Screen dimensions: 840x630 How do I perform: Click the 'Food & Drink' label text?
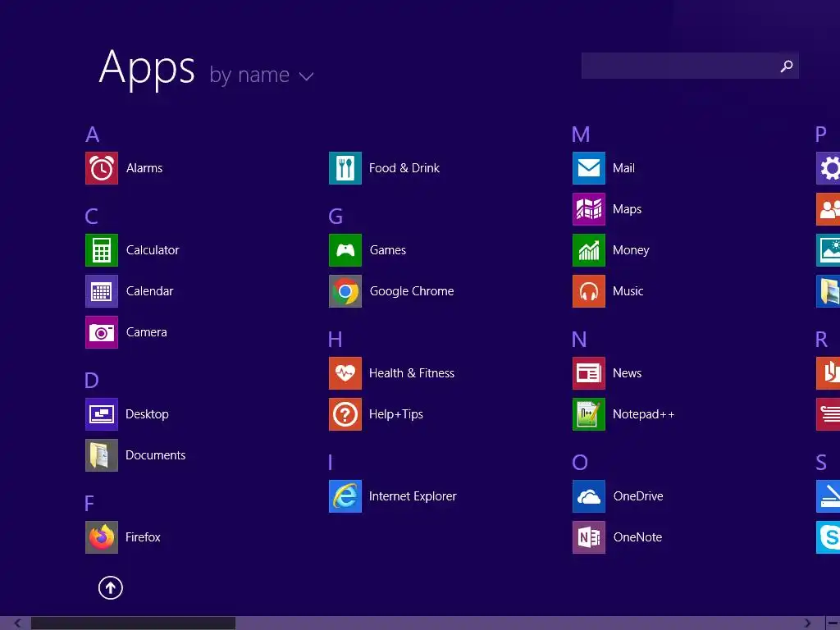(404, 168)
